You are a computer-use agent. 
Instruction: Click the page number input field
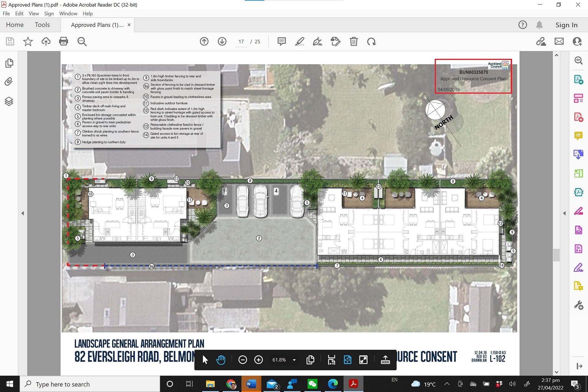(x=241, y=42)
